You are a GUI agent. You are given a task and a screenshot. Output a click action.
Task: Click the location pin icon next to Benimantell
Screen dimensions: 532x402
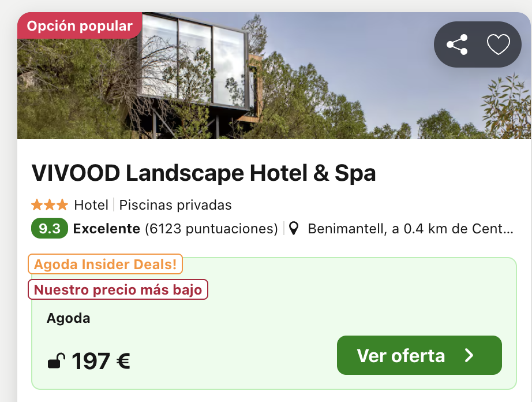[294, 229]
